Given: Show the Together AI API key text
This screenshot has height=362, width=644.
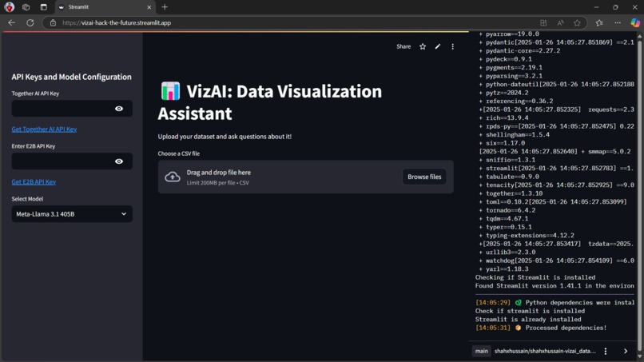Looking at the screenshot, I should tap(119, 109).
